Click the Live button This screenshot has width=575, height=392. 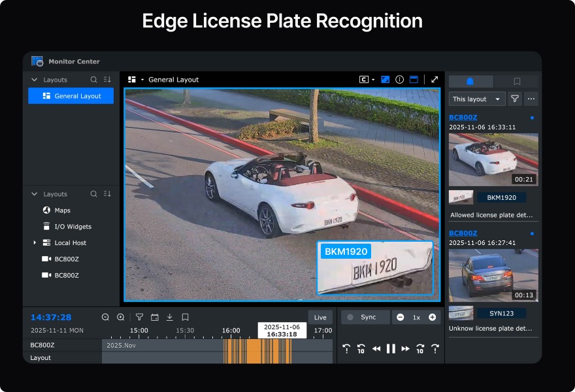[x=320, y=318]
